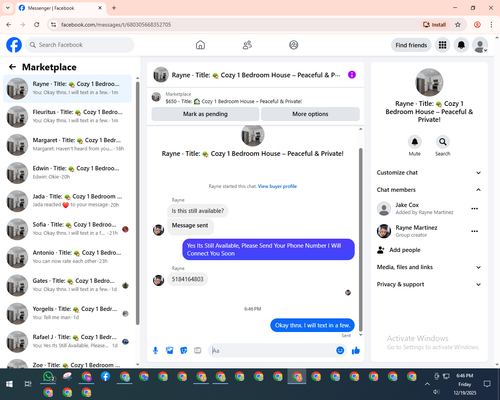The width and height of the screenshot is (500, 400).
Task: Open options dots for Jake Cox
Action: pos(474,209)
